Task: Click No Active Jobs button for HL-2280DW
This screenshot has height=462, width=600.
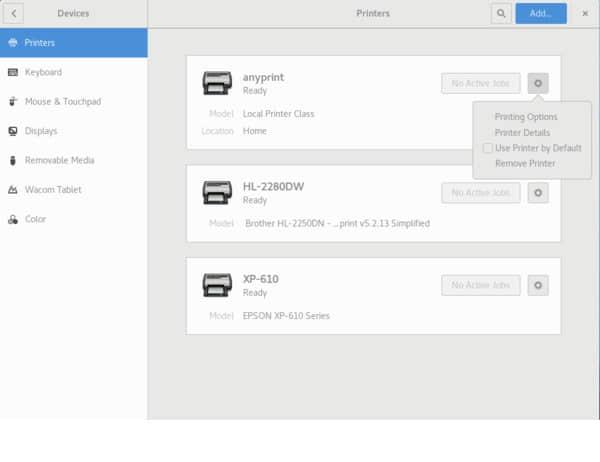Action: [481, 193]
